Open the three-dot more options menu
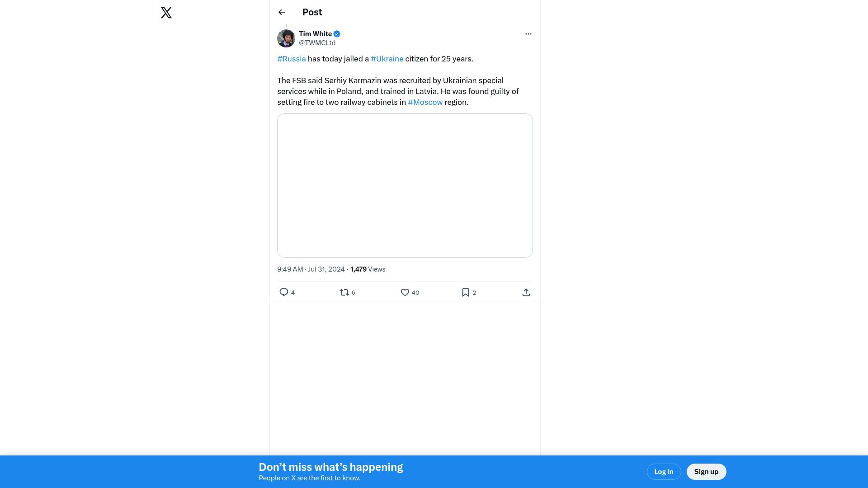The width and height of the screenshot is (868, 488). coord(528,34)
